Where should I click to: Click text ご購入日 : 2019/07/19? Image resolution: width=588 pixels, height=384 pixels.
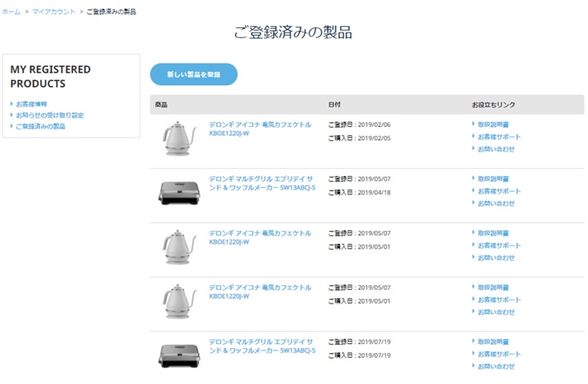tap(359, 355)
